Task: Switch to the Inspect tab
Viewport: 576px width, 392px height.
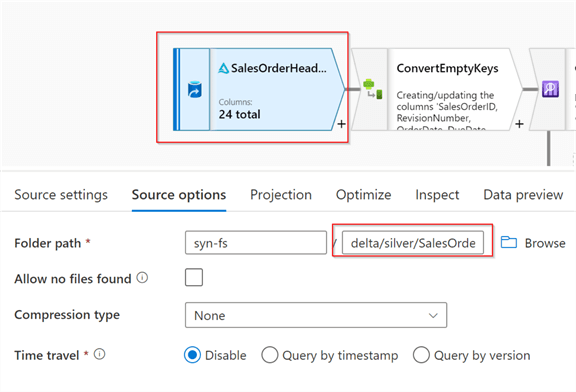Action: coord(437,195)
